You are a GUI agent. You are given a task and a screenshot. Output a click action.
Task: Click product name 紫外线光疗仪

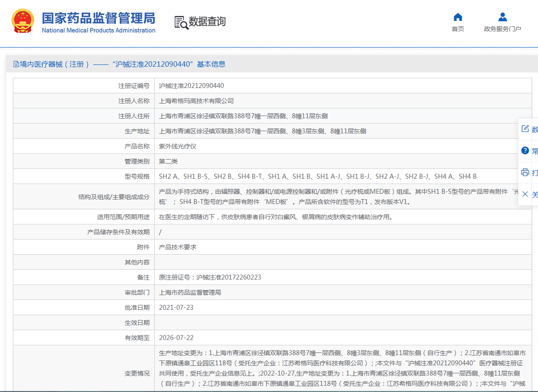tap(177, 146)
